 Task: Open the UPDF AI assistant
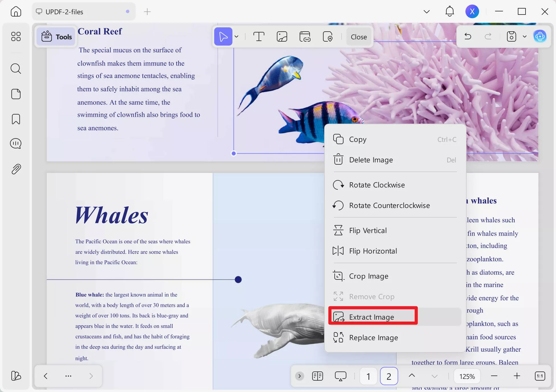(x=540, y=36)
